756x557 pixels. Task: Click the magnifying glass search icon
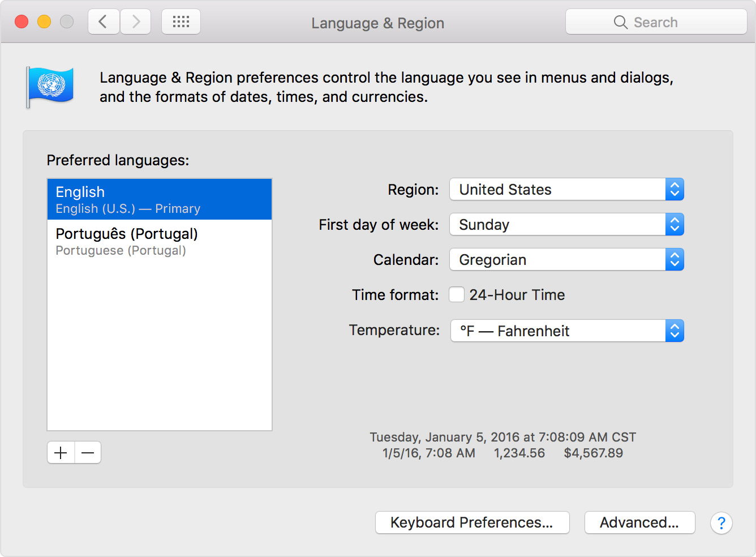620,23
